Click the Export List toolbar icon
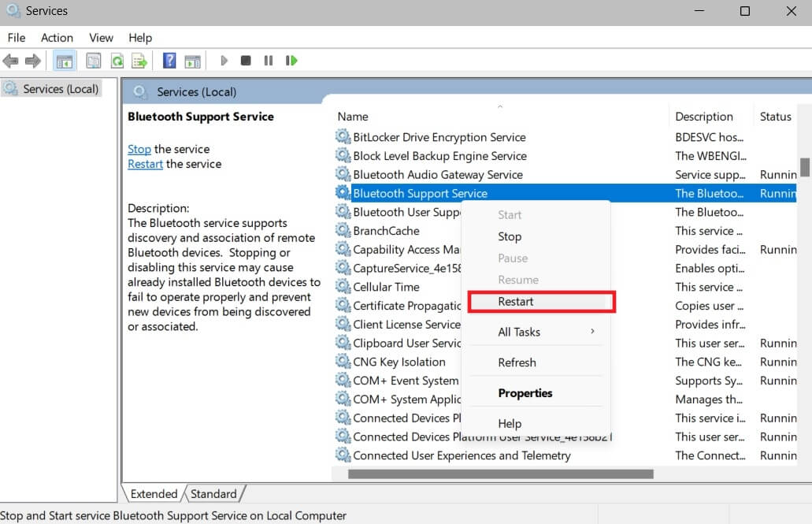The height and width of the screenshot is (524, 812). click(x=139, y=61)
